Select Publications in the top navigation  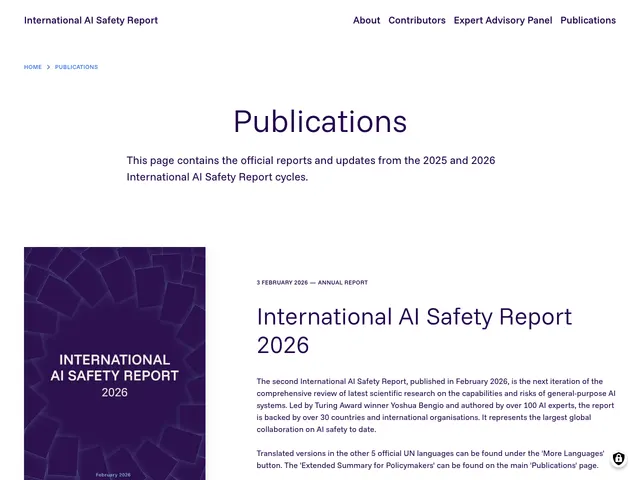pos(588,20)
